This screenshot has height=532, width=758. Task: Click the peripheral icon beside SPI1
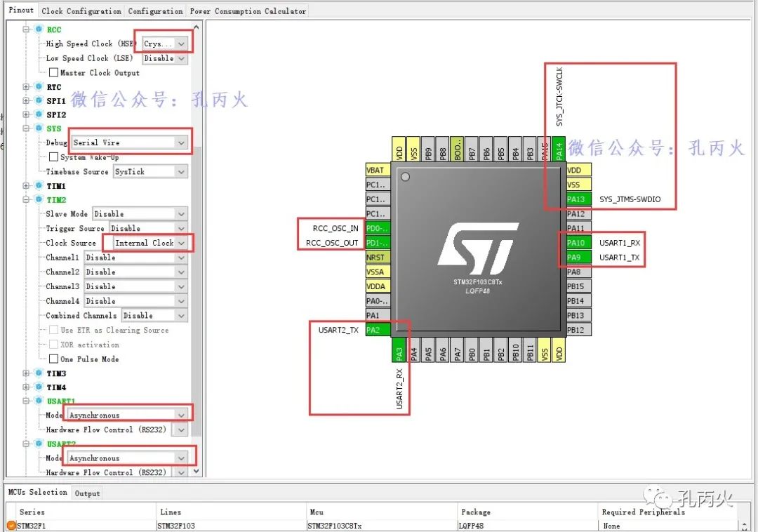(x=37, y=100)
